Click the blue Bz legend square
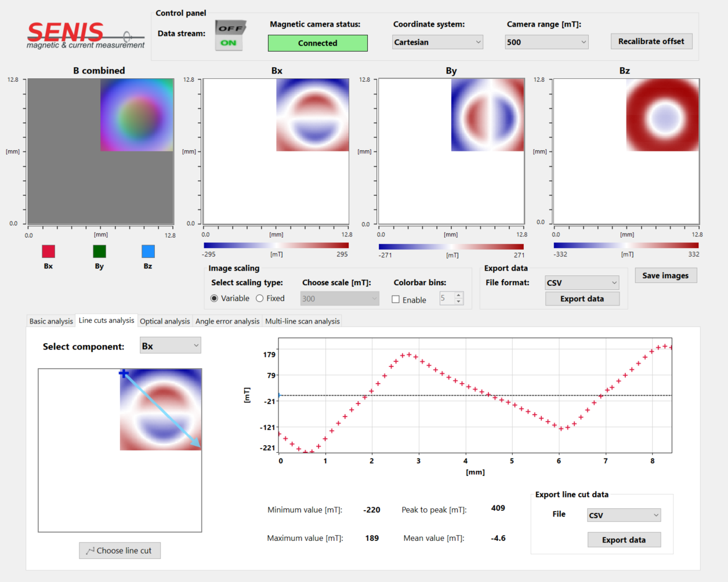Screen dimensions: 728x582 pyautogui.click(x=148, y=251)
